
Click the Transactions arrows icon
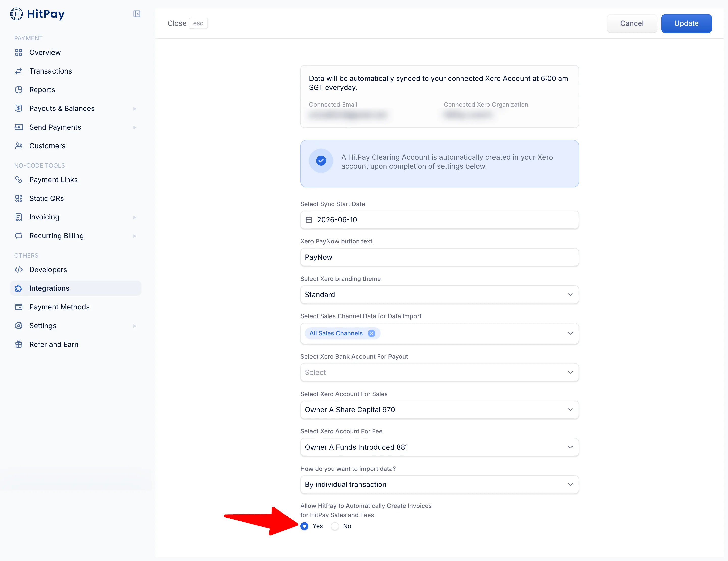(19, 71)
